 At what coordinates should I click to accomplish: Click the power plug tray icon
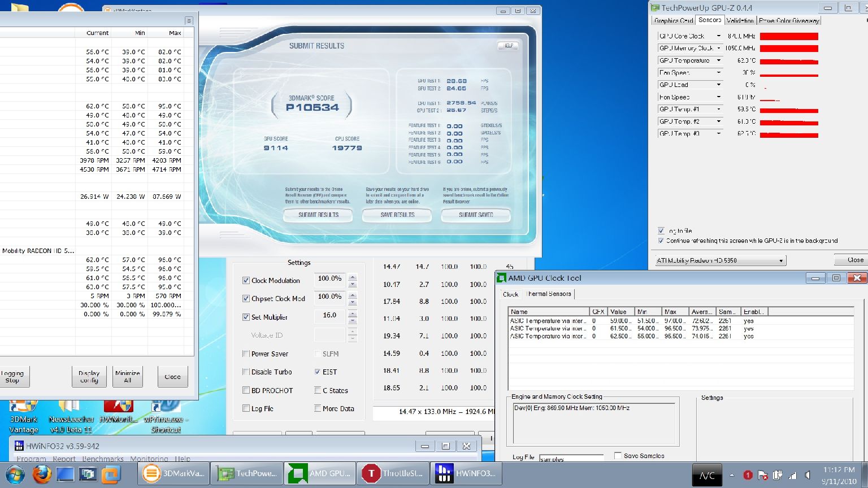click(778, 476)
